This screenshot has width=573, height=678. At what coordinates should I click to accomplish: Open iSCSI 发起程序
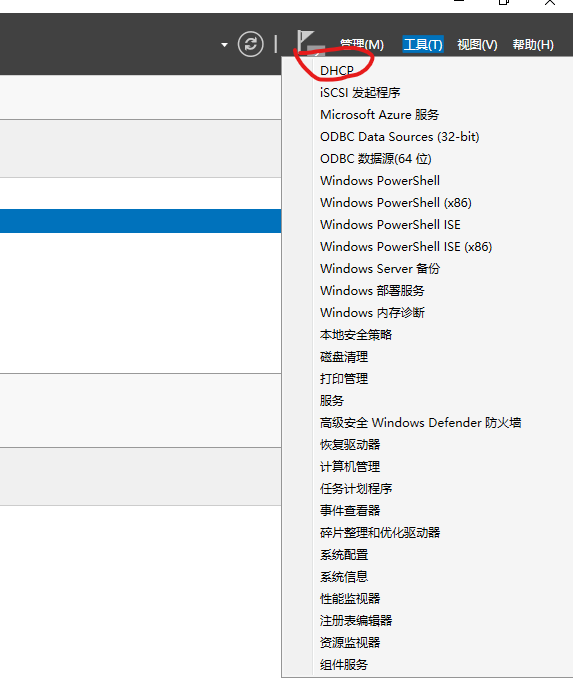(360, 92)
